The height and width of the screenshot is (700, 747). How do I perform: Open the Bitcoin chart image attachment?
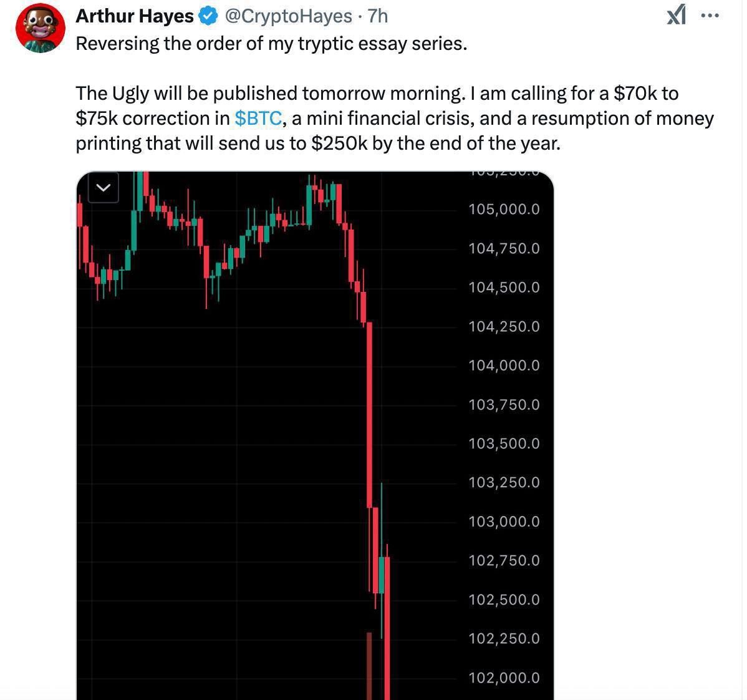[x=315, y=435]
